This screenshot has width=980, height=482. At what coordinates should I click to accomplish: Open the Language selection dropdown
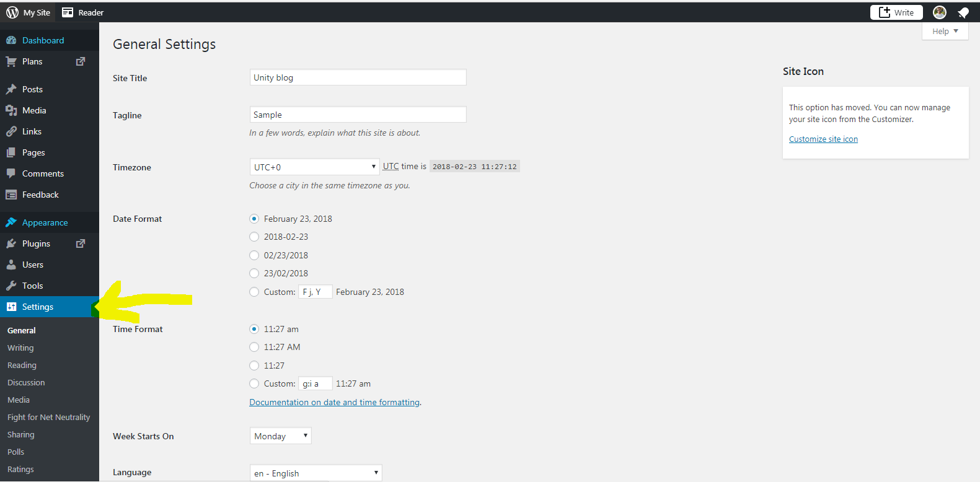(x=316, y=473)
